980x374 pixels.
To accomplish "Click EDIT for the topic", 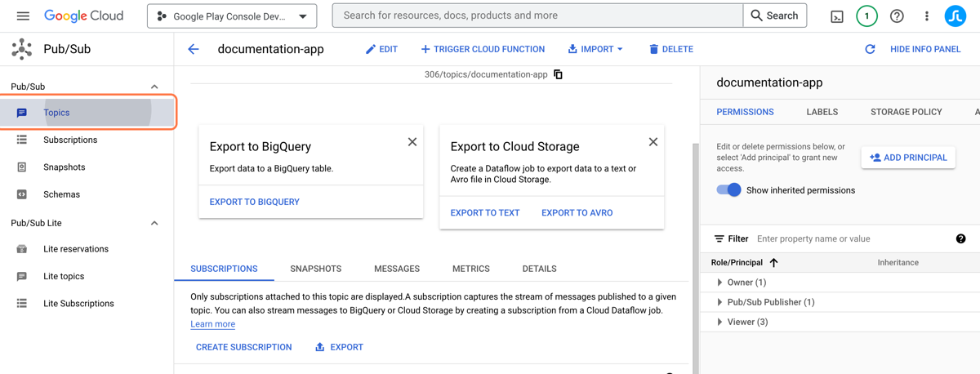I will tap(381, 49).
